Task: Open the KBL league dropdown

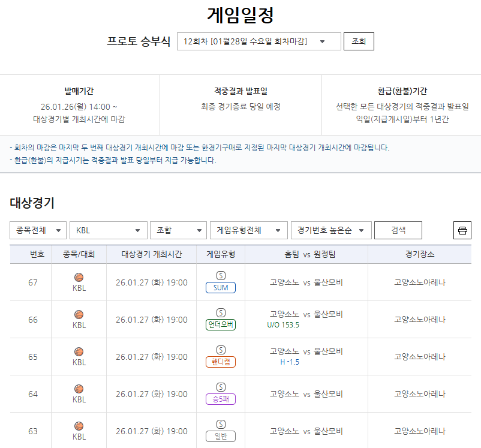Action: (108, 230)
